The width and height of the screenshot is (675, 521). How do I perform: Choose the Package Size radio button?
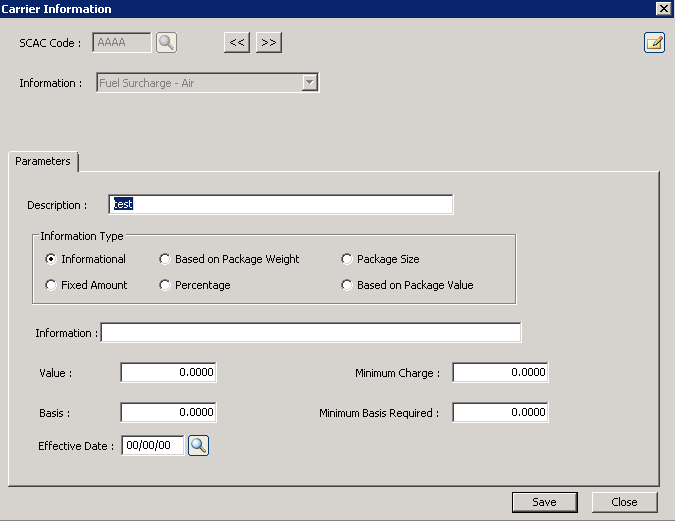tap(347, 259)
